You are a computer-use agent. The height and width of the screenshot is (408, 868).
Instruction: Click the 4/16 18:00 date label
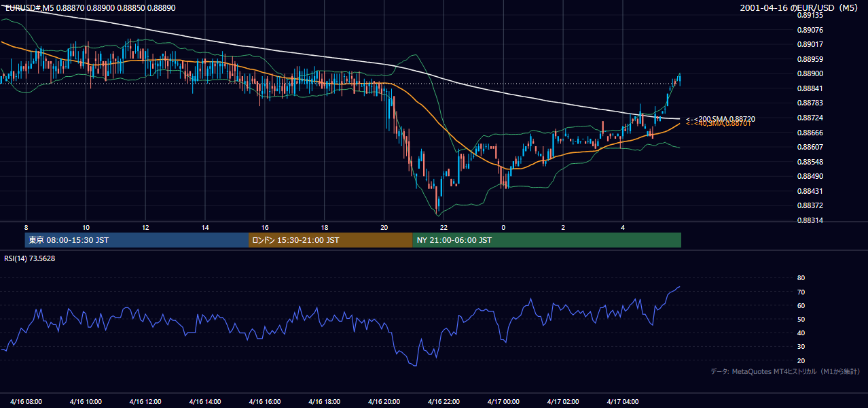tap(325, 401)
